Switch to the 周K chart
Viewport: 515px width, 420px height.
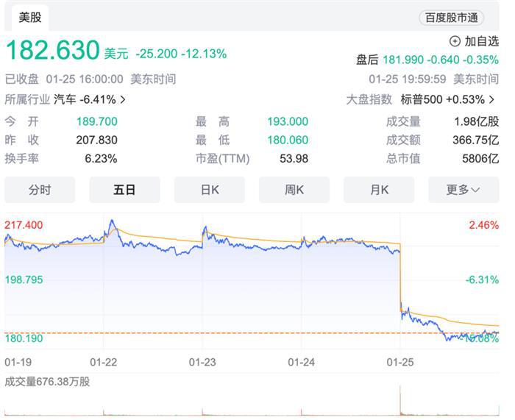(x=294, y=190)
